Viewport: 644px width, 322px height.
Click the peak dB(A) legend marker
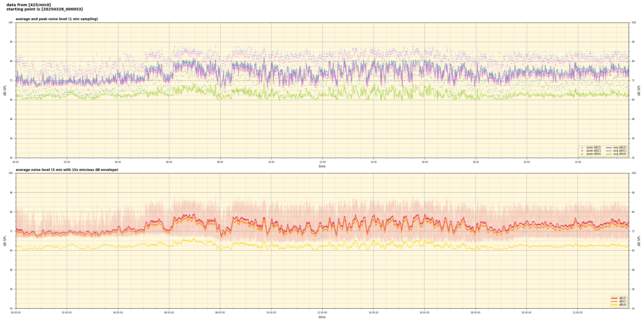582,154
